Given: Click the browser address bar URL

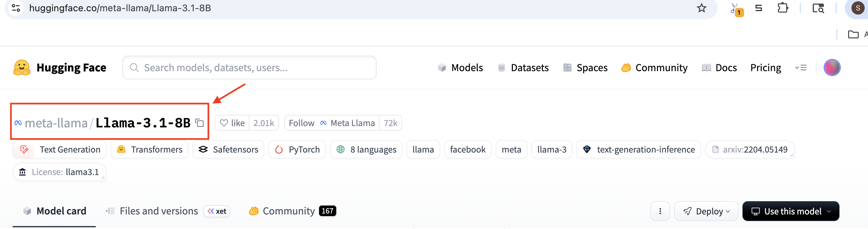Looking at the screenshot, I should pos(120,8).
